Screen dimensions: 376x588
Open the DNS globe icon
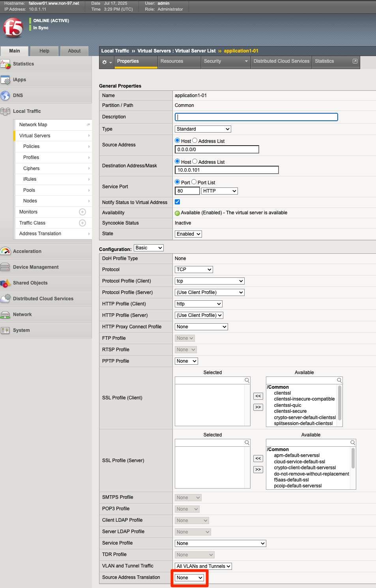click(x=6, y=96)
